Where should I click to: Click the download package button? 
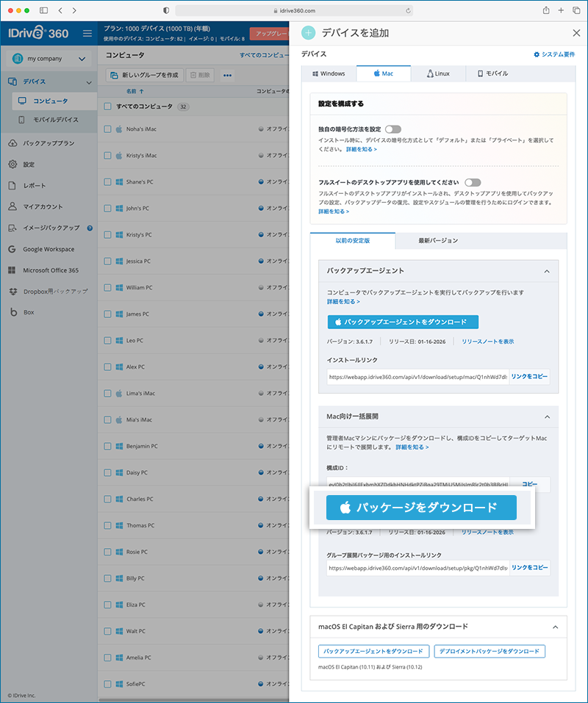click(x=422, y=508)
